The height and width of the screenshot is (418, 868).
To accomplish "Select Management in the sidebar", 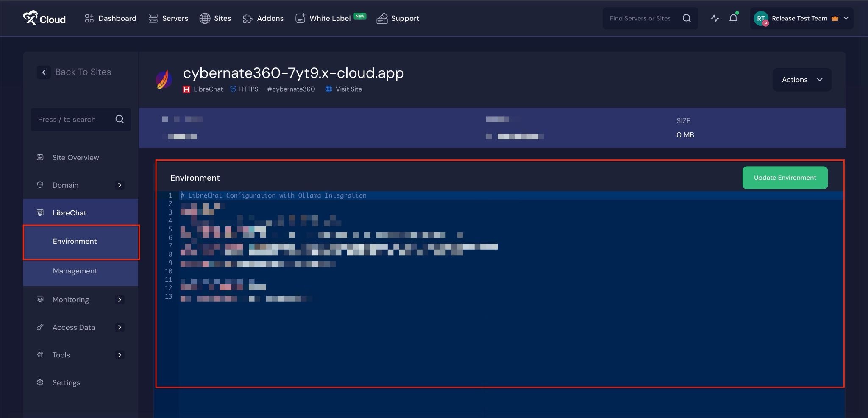I will tap(75, 271).
